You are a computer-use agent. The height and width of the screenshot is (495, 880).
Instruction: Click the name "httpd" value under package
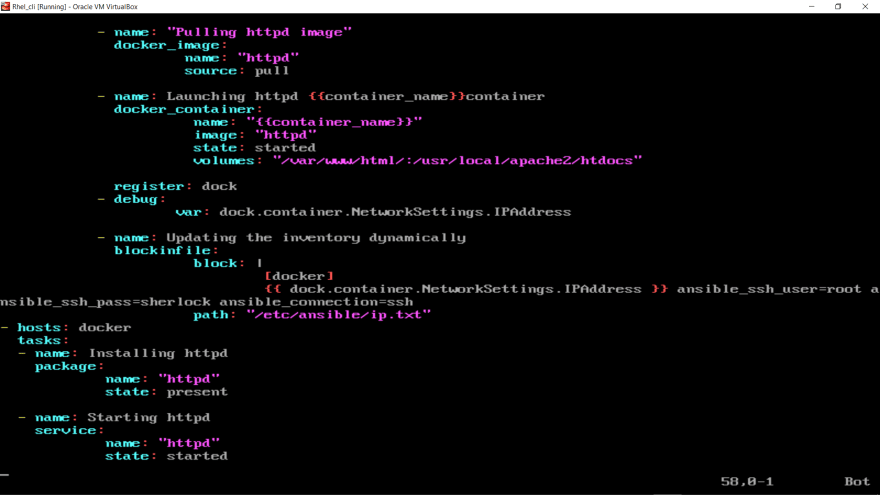coord(189,379)
